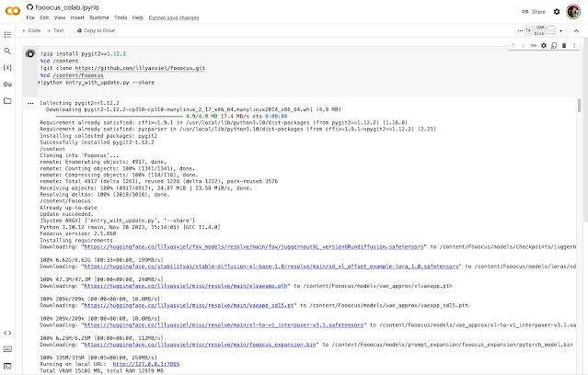Click the Colab logo
The height and width of the screenshot is (375, 588).
click(x=13, y=11)
